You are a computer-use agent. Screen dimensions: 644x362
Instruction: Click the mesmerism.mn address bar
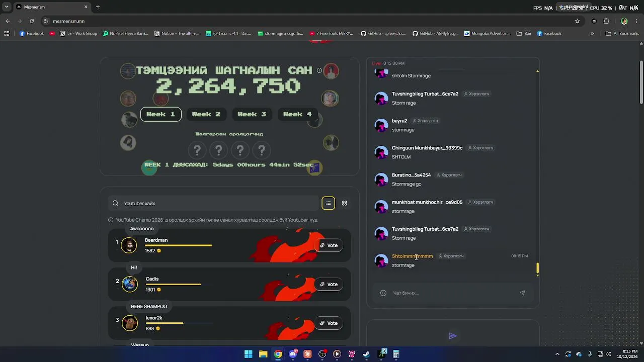[x=307, y=21]
